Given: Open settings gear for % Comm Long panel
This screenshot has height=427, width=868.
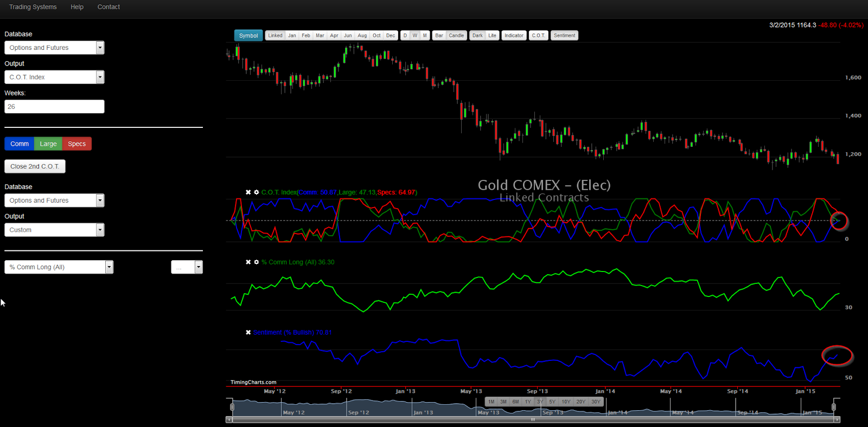Looking at the screenshot, I should pos(257,262).
